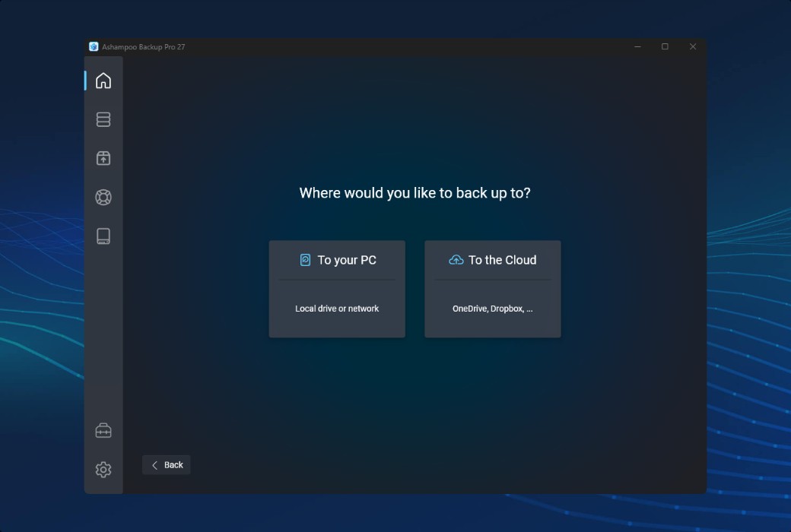Go back using the Back button
Screen dimensions: 791x532
pos(166,464)
